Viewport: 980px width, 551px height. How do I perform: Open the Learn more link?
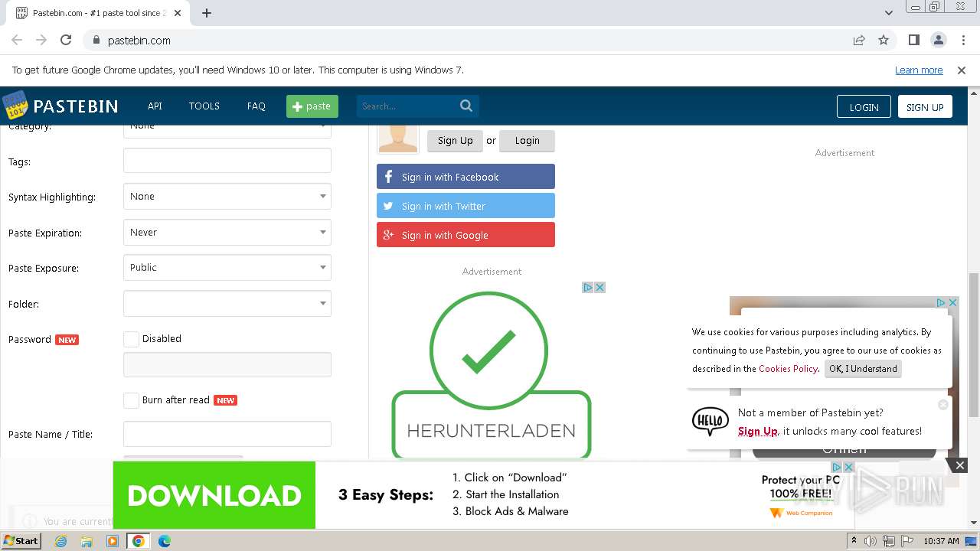919,70
